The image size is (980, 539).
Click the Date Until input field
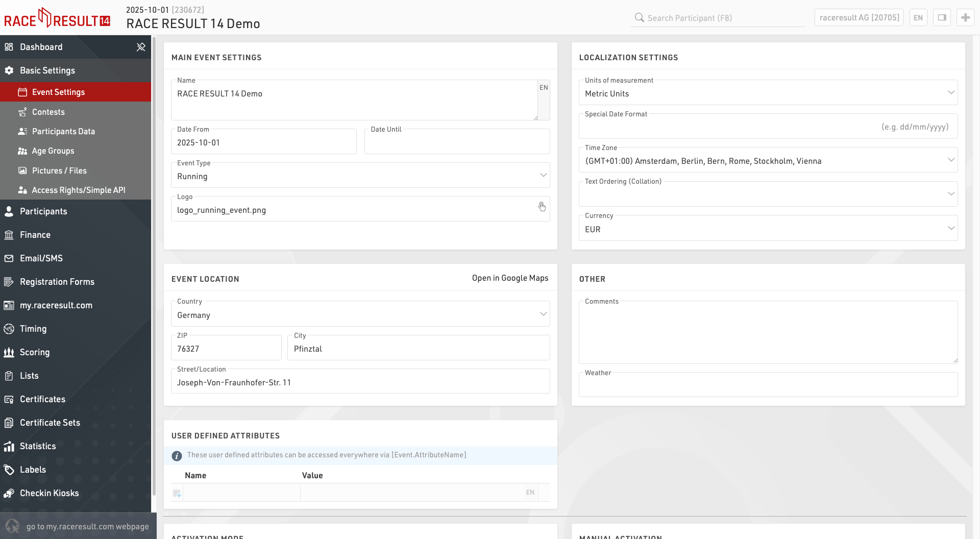pos(457,141)
